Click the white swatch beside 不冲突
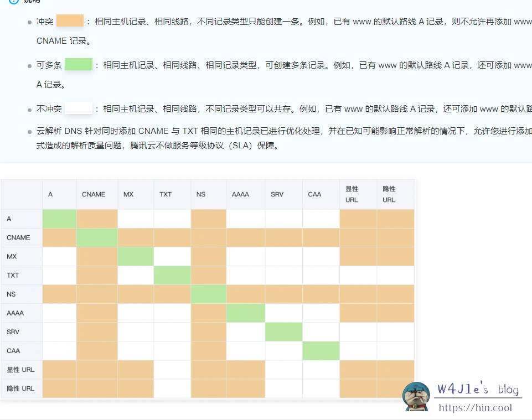This screenshot has width=532, height=420. (78, 108)
